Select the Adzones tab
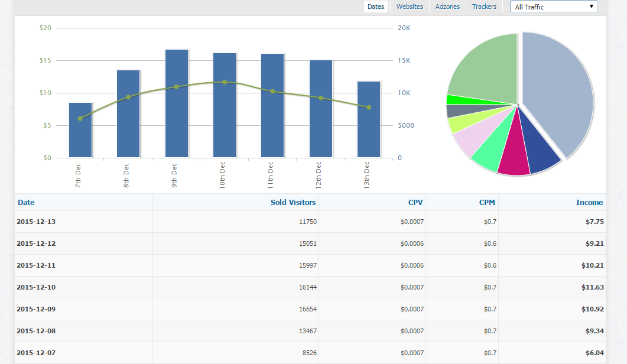 click(x=447, y=6)
